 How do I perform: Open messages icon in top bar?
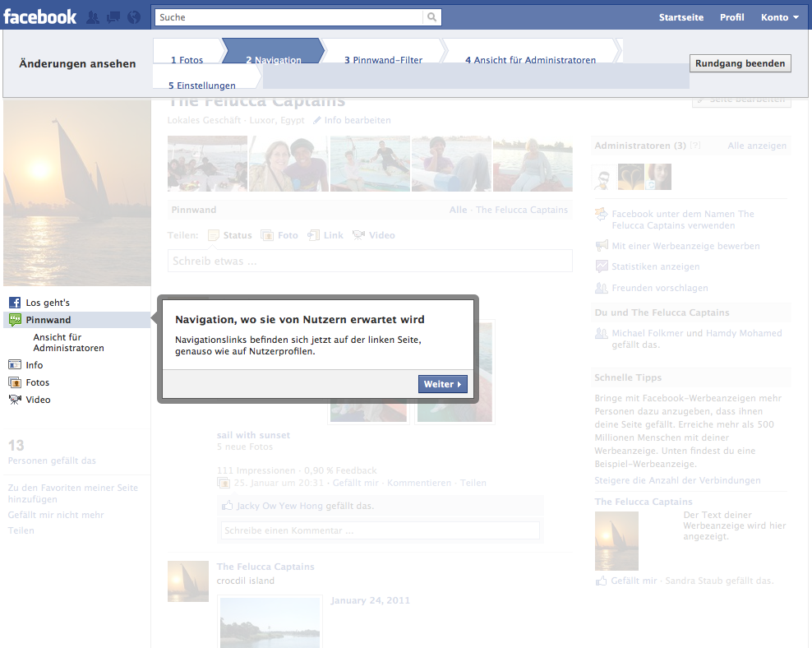(x=113, y=17)
